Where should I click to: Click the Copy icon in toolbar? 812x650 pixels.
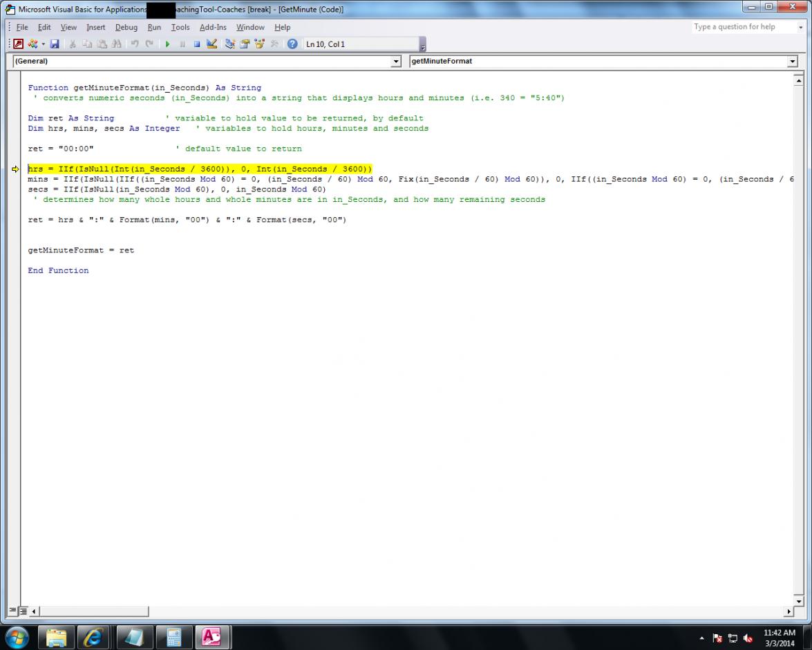point(87,44)
